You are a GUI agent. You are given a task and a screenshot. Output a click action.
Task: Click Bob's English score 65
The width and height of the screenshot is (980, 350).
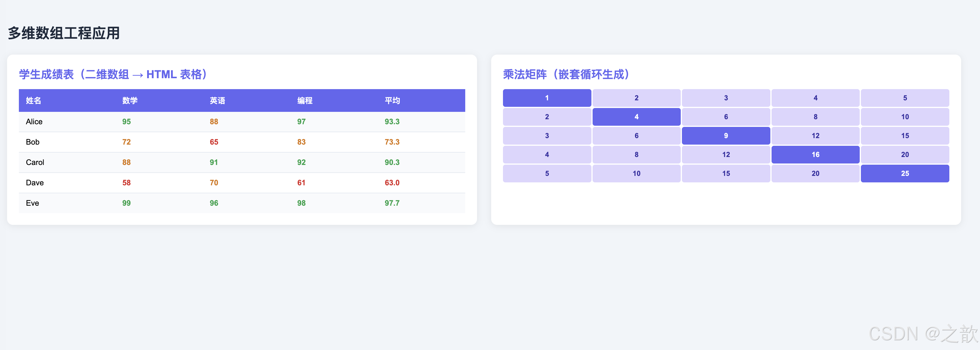[214, 142]
